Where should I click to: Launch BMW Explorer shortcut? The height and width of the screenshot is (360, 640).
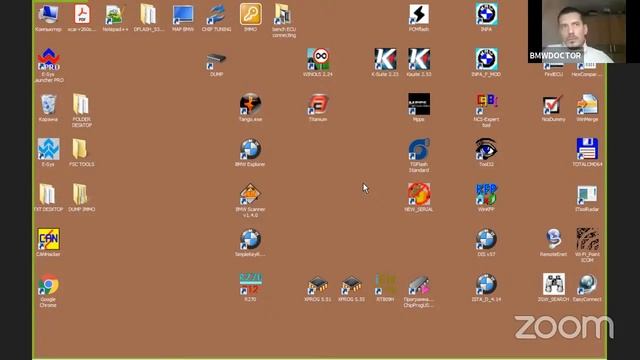[x=250, y=149]
